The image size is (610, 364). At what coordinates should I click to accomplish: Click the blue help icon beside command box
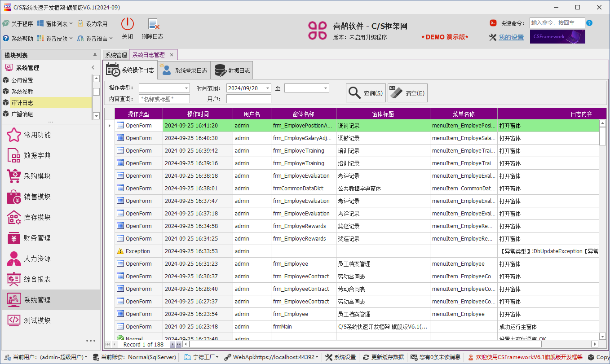[589, 23]
